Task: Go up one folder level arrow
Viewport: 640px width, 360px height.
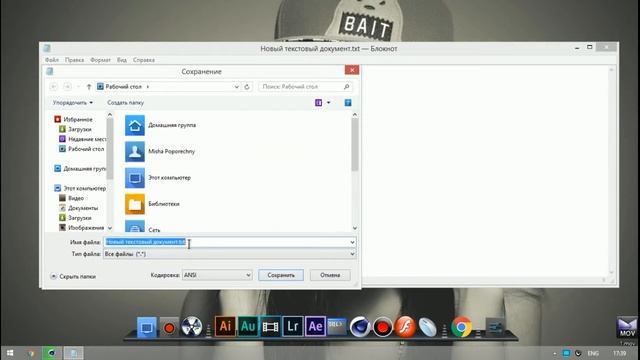Action: tap(89, 87)
